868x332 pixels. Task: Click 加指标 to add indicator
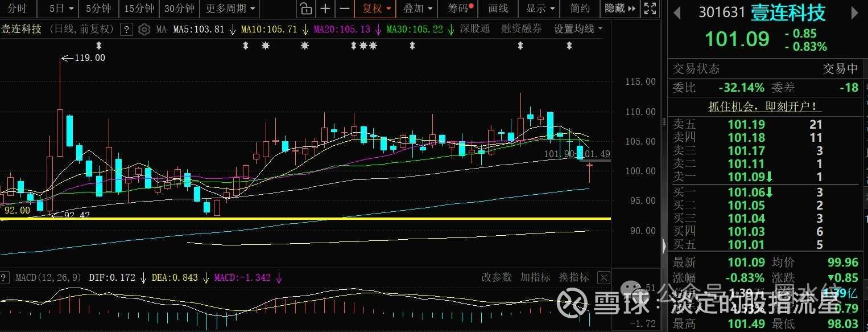535,277
